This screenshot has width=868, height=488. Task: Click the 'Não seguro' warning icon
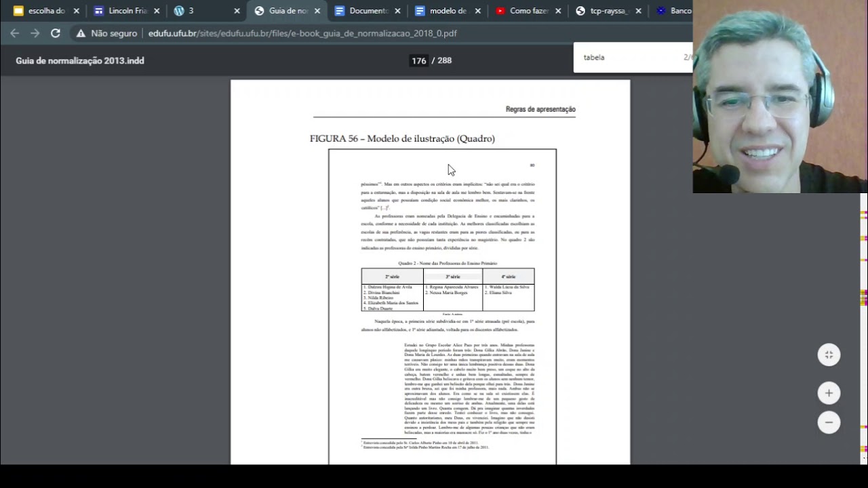(81, 33)
